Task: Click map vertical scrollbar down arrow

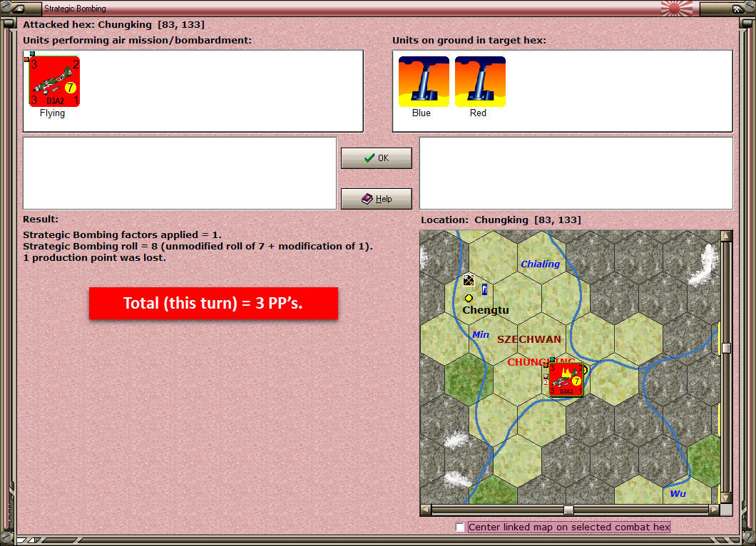Action: point(726,498)
